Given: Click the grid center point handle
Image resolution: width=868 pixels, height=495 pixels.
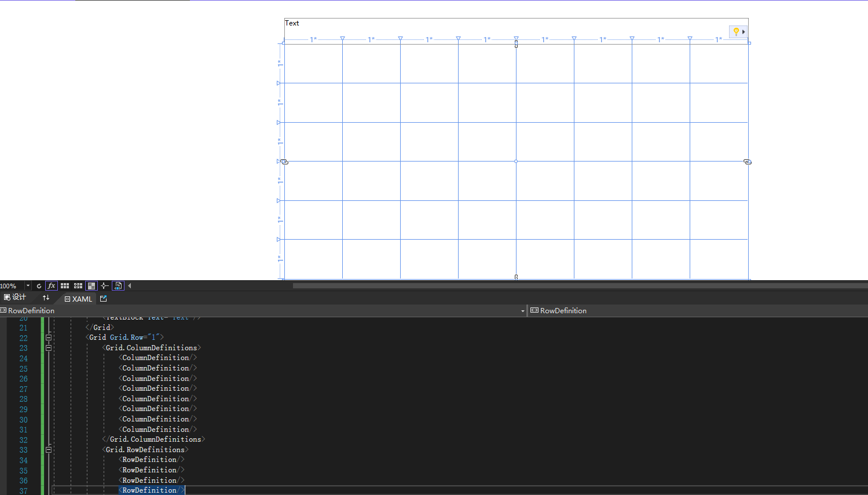Looking at the screenshot, I should pos(516,162).
